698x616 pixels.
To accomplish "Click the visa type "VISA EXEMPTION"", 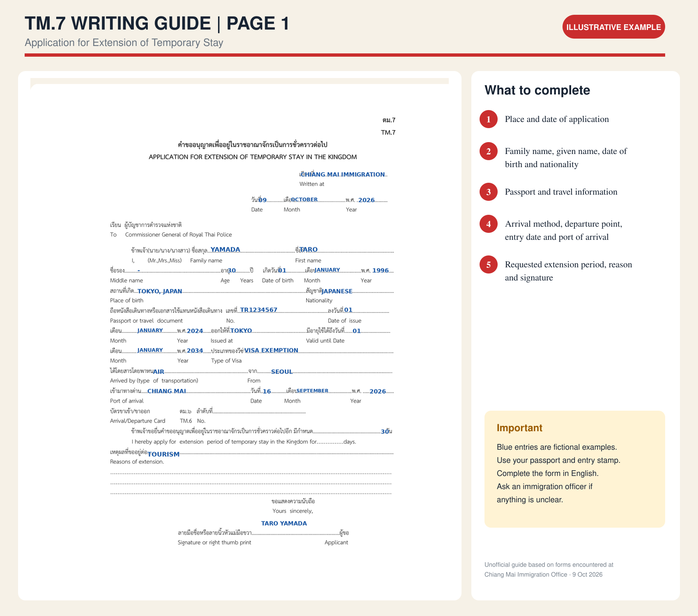I will pyautogui.click(x=271, y=350).
